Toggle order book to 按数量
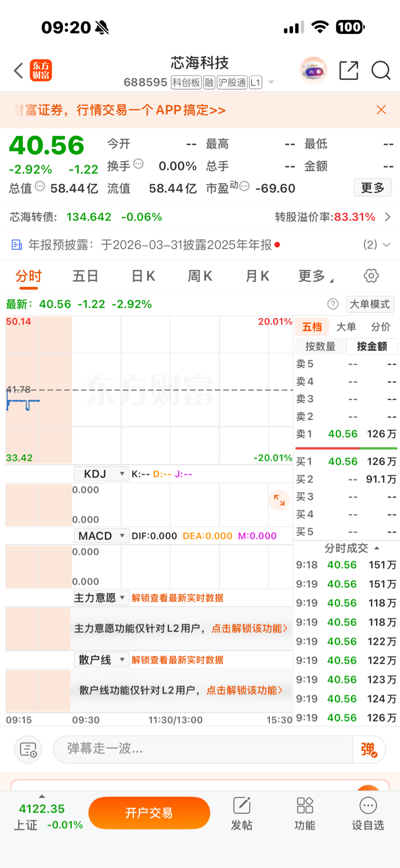This screenshot has height=868, width=400. click(x=320, y=347)
